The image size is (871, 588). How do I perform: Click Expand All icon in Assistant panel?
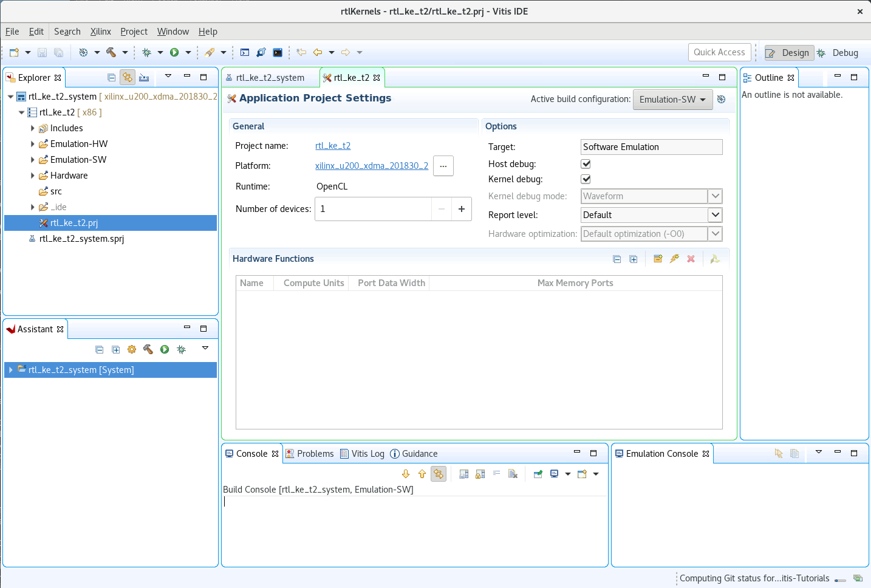[x=116, y=349]
